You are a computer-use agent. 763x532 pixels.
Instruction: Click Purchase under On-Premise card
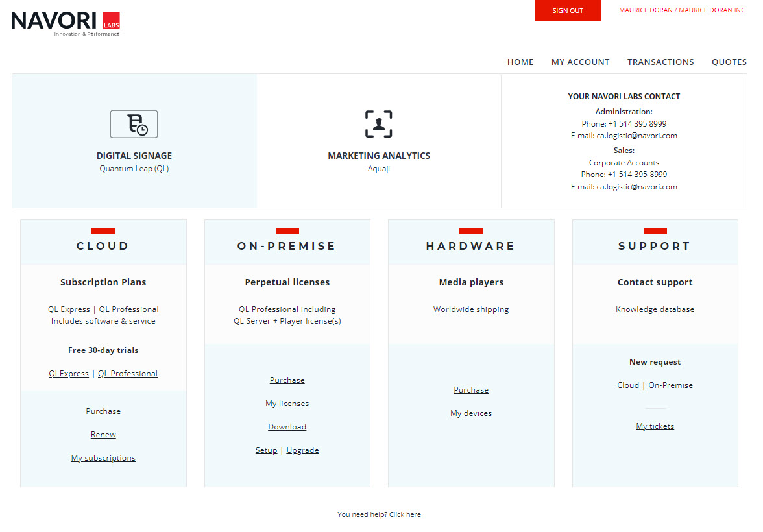click(x=287, y=380)
